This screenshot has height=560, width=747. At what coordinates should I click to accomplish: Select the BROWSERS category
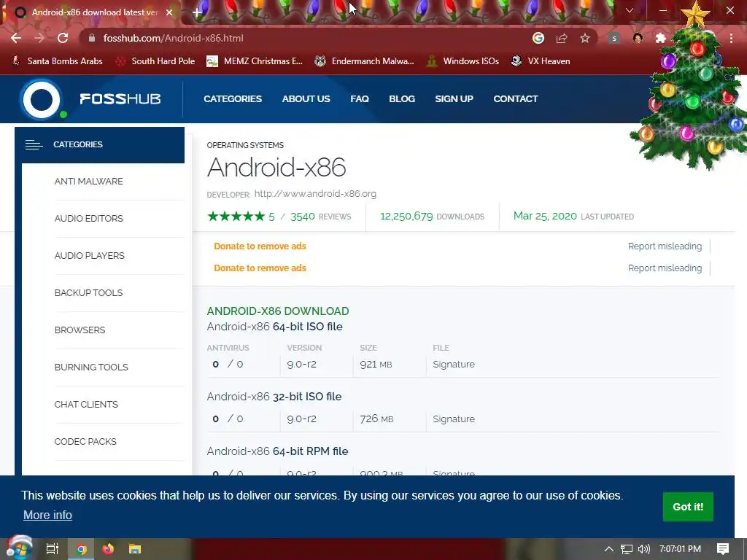80,330
